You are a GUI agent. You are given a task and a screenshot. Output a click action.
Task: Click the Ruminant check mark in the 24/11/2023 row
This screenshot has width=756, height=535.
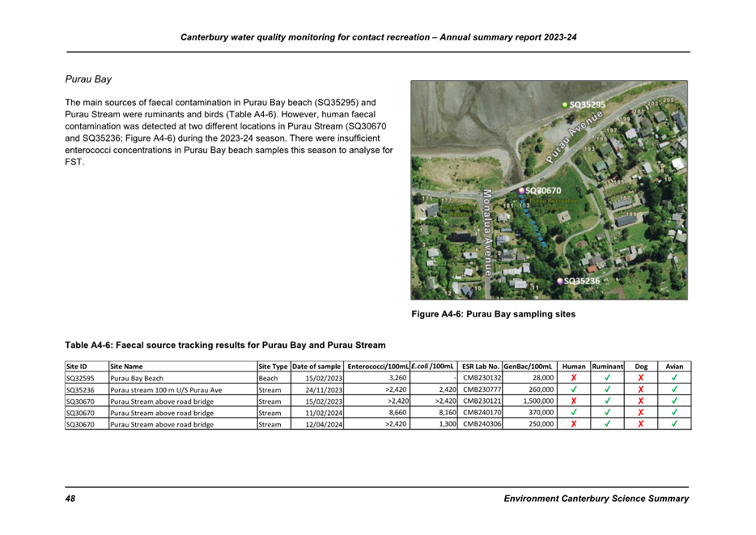(x=608, y=389)
